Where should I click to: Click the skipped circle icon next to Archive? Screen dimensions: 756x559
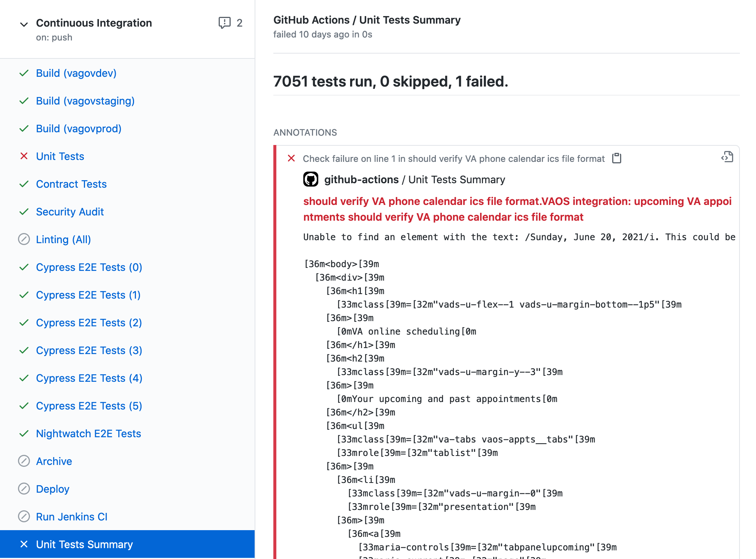click(24, 461)
